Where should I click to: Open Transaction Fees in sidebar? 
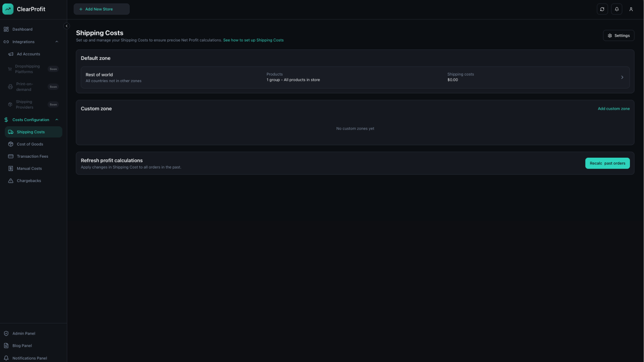33,156
